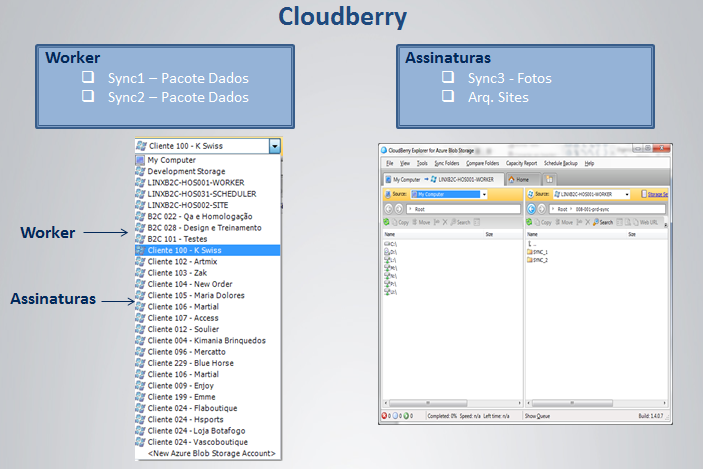Image resolution: width=703 pixels, height=469 pixels.
Task: Click the Storage Settings link
Action: 657,194
